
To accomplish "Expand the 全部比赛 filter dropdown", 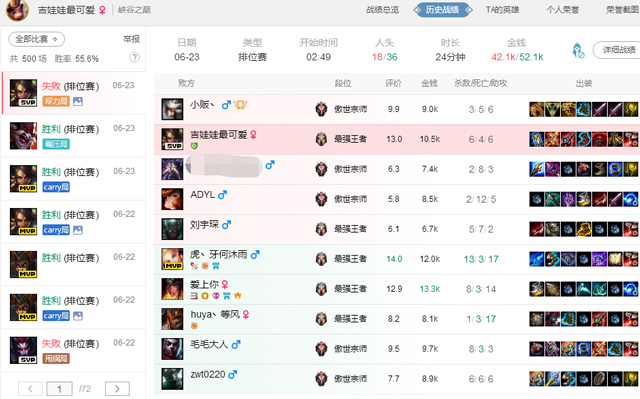I will pyautogui.click(x=36, y=39).
